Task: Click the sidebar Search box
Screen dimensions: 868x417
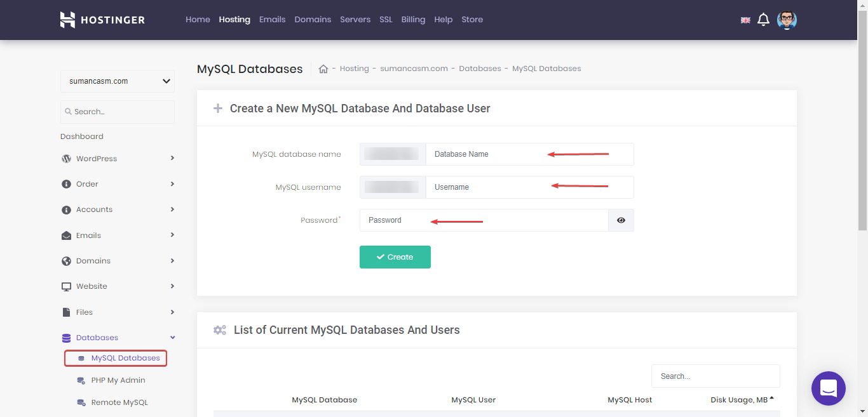Action: click(118, 112)
